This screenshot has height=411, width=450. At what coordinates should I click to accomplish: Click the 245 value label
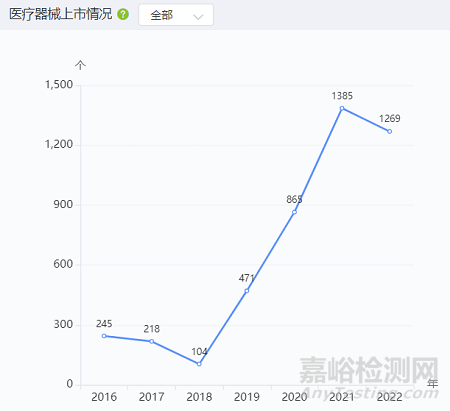(x=104, y=324)
